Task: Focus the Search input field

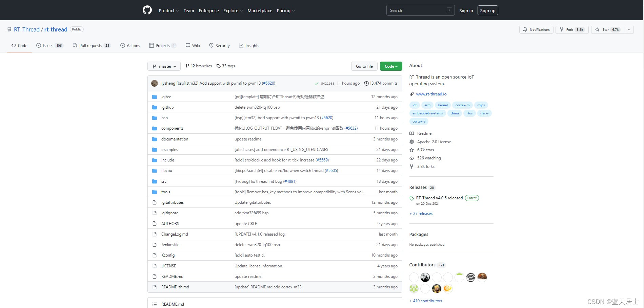Action: point(420,10)
